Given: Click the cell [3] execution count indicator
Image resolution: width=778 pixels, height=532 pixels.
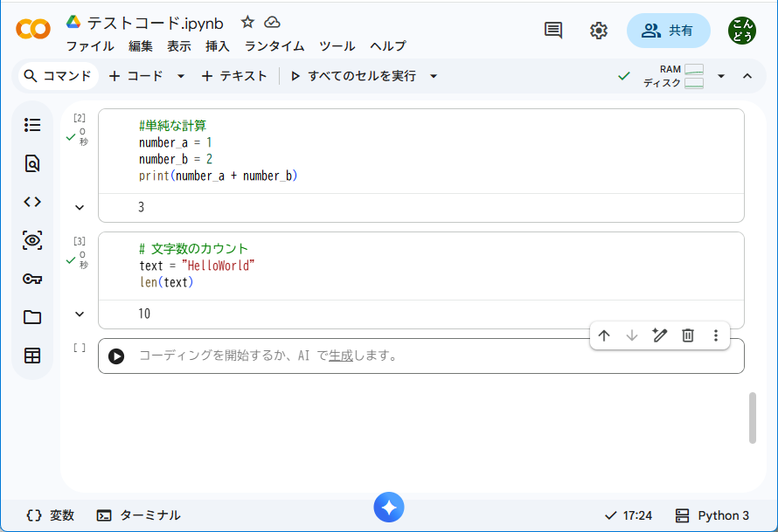Looking at the screenshot, I should [80, 241].
